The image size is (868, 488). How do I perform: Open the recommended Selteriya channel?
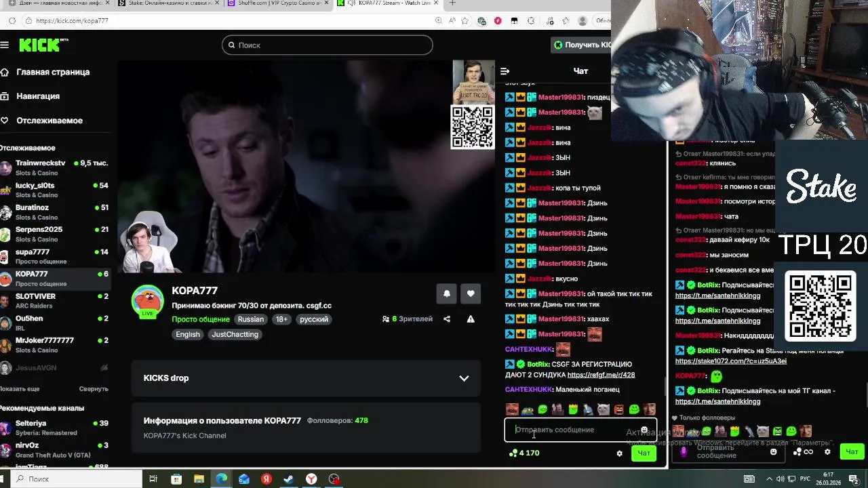click(x=54, y=428)
